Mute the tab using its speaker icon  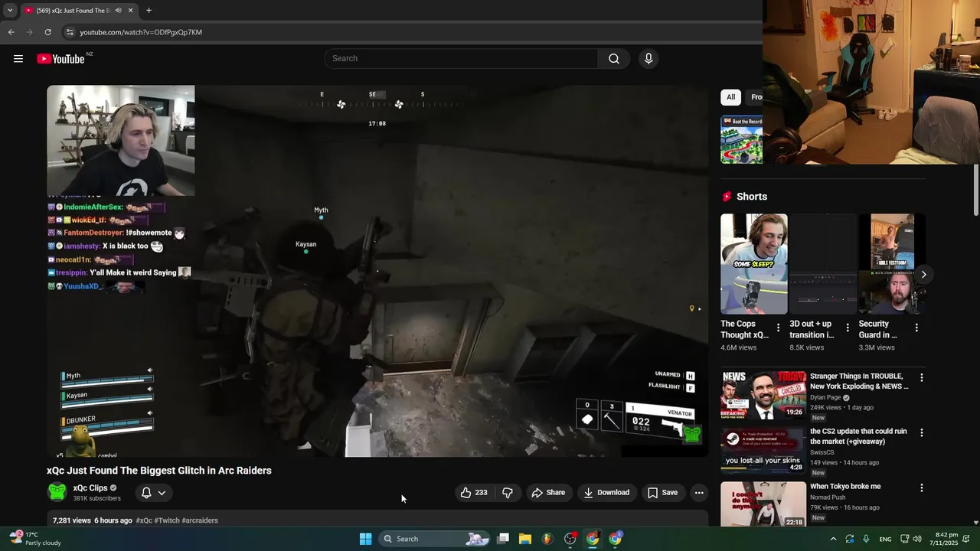click(x=118, y=11)
